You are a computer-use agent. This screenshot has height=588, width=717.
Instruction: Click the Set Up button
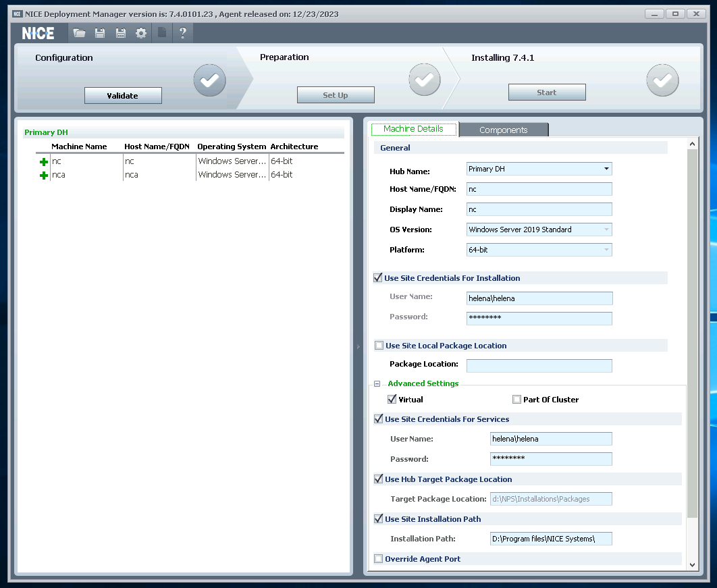(x=336, y=95)
